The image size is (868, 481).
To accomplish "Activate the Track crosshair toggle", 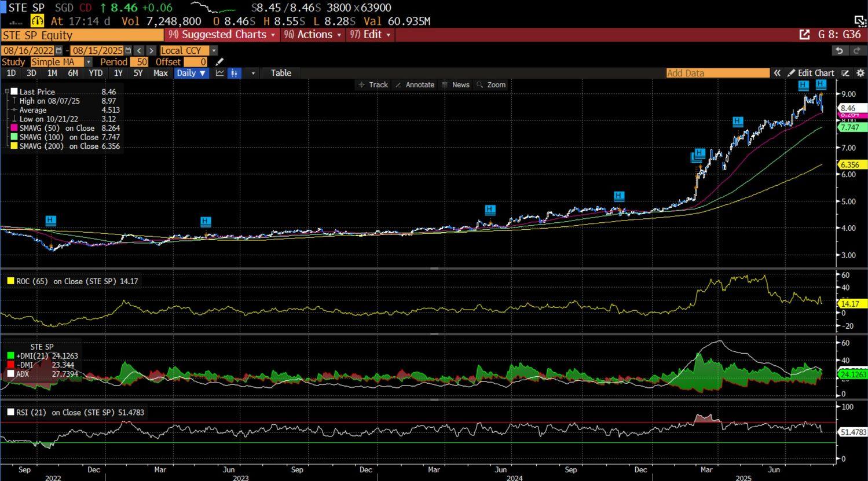I will click(x=373, y=85).
